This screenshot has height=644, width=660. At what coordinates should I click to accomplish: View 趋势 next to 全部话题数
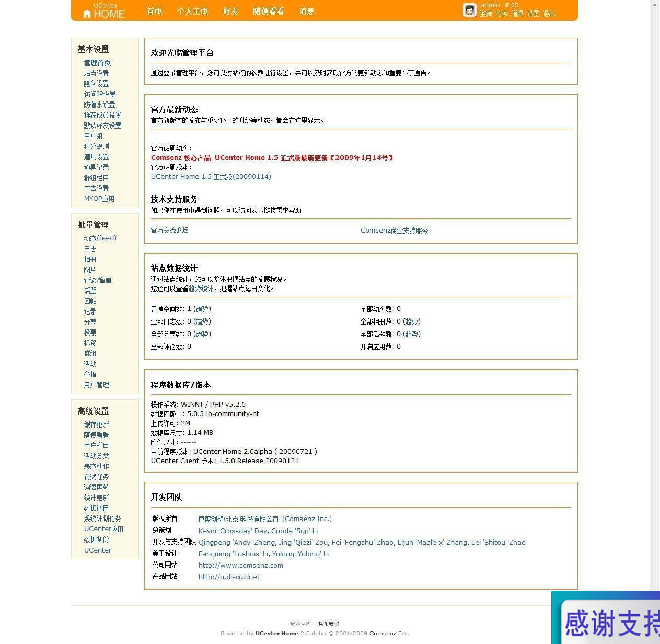click(411, 334)
